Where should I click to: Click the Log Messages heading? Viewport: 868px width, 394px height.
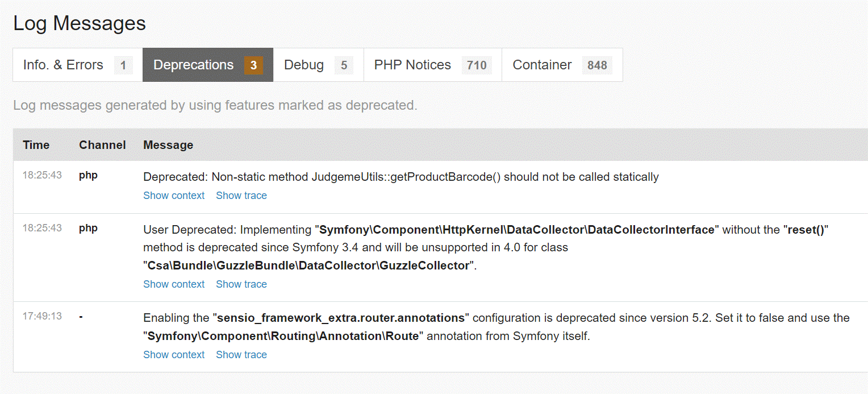pos(80,23)
